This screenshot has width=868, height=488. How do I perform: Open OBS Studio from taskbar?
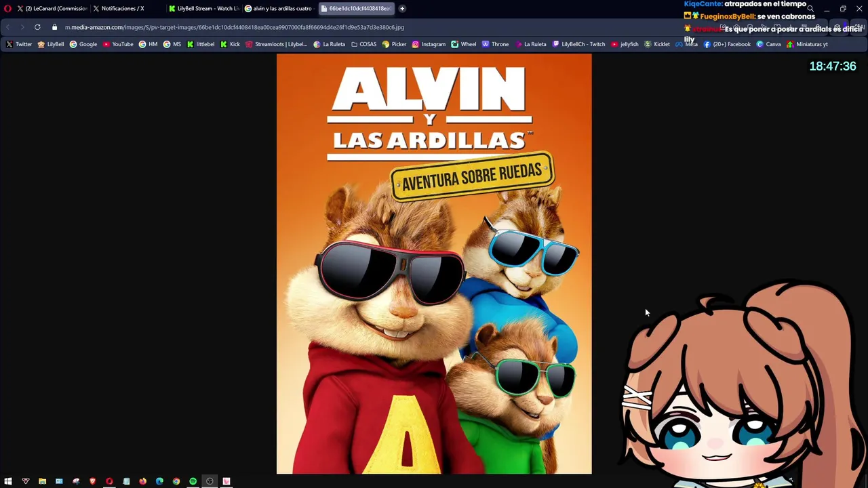pos(210,481)
